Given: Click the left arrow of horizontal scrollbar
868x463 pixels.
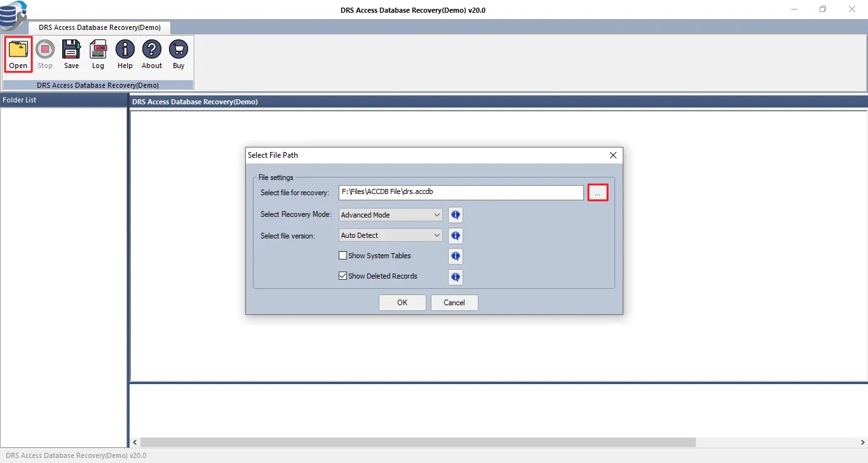Looking at the screenshot, I should (x=134, y=442).
